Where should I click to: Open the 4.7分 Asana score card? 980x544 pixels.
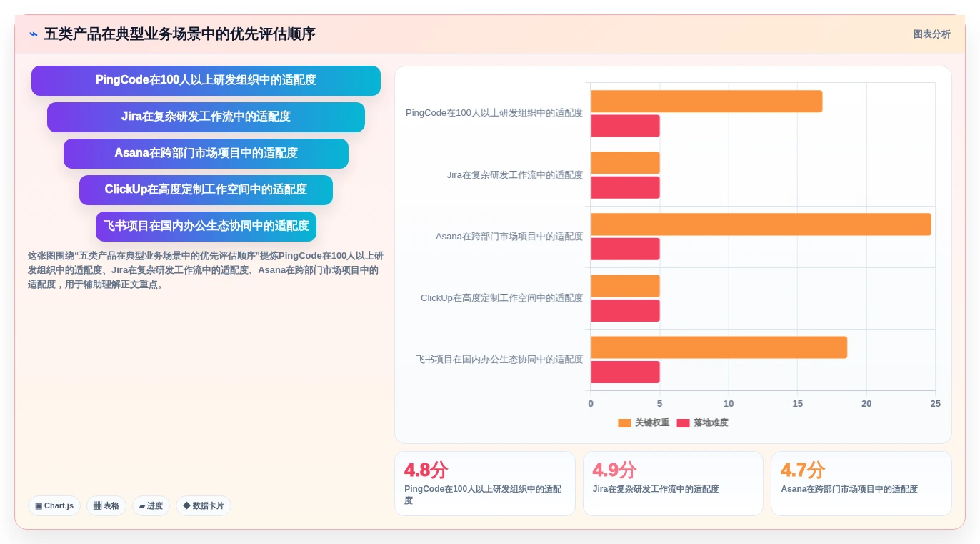point(861,483)
